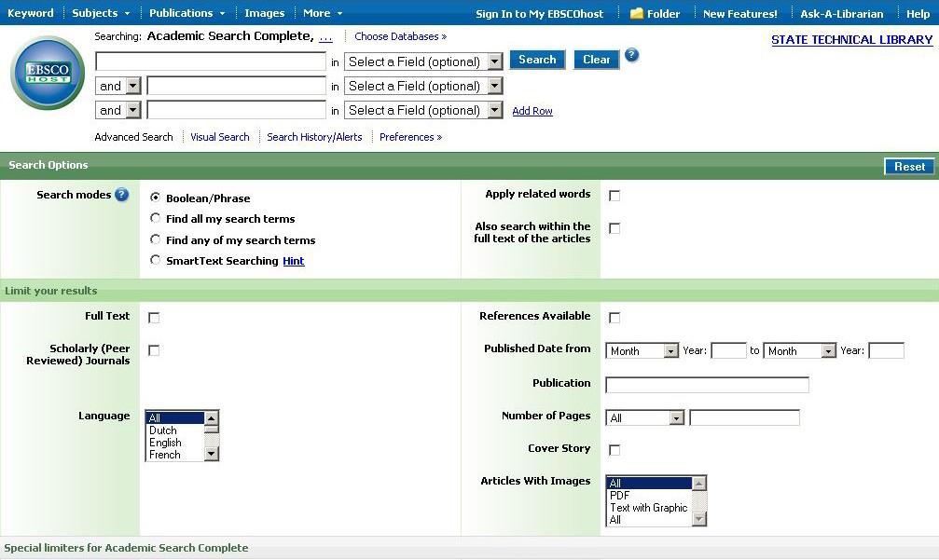Click the Add Row link
Viewport: 939px width, 560px height.
click(x=532, y=111)
